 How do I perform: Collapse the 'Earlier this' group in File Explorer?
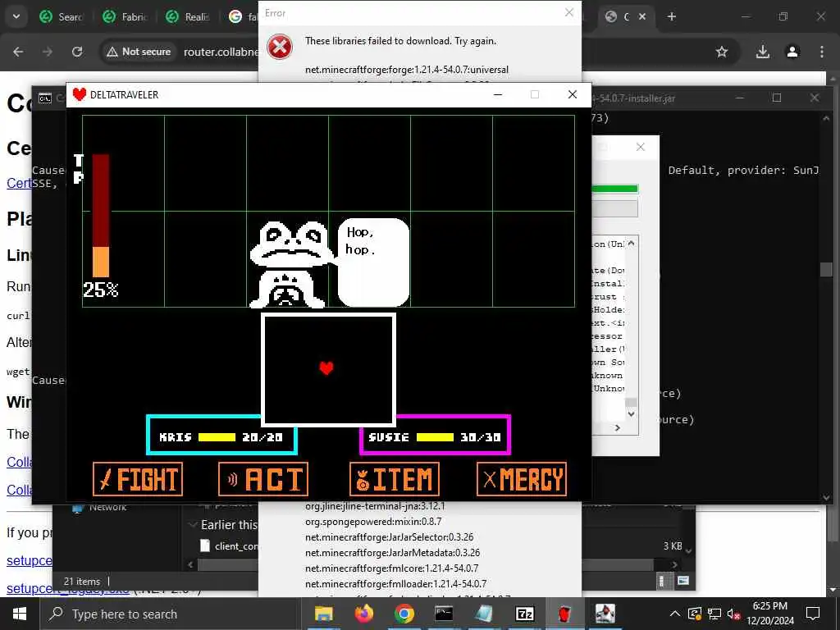[x=194, y=525]
